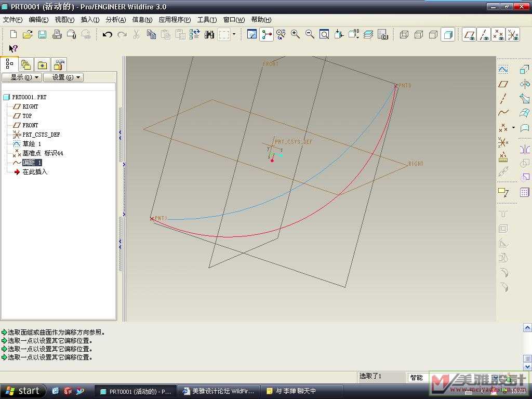Image resolution: width=532 pixels, height=399 pixels.
Task: Insert a datum curve from the right toolbar
Action: [503, 113]
